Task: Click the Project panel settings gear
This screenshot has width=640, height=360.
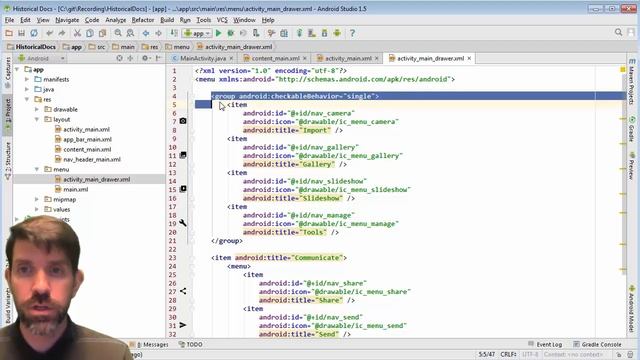Action: tap(145, 58)
